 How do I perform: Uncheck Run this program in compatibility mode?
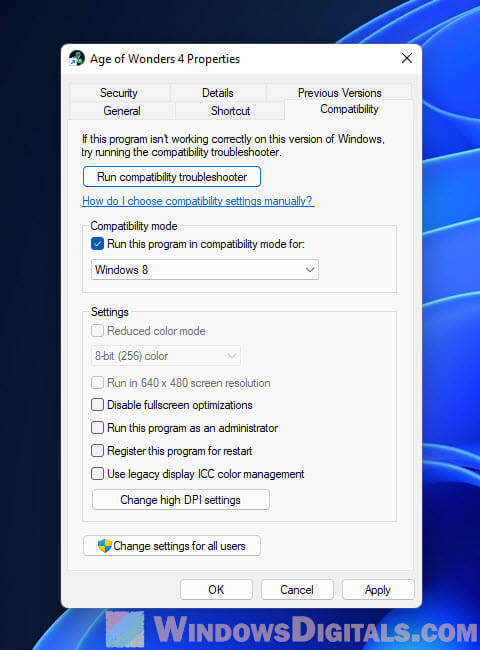coord(97,244)
